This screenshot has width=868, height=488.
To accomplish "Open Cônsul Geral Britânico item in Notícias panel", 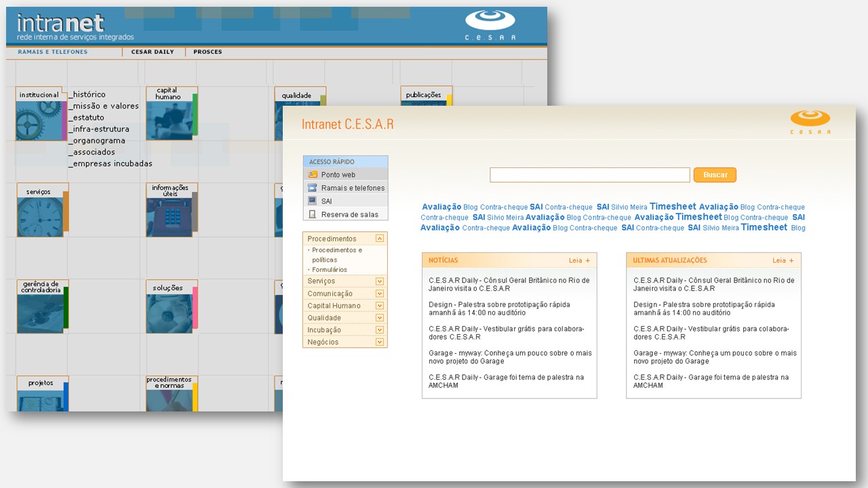I will click(x=509, y=284).
